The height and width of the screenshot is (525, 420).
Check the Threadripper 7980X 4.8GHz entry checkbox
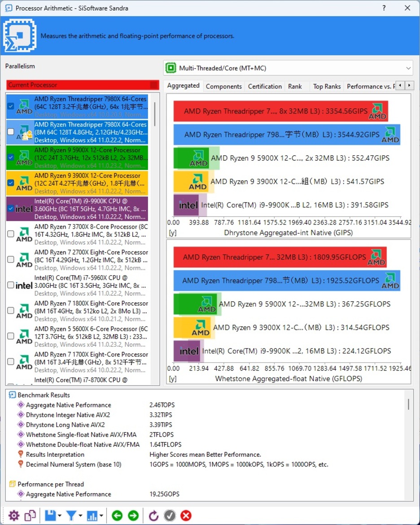click(x=11, y=132)
